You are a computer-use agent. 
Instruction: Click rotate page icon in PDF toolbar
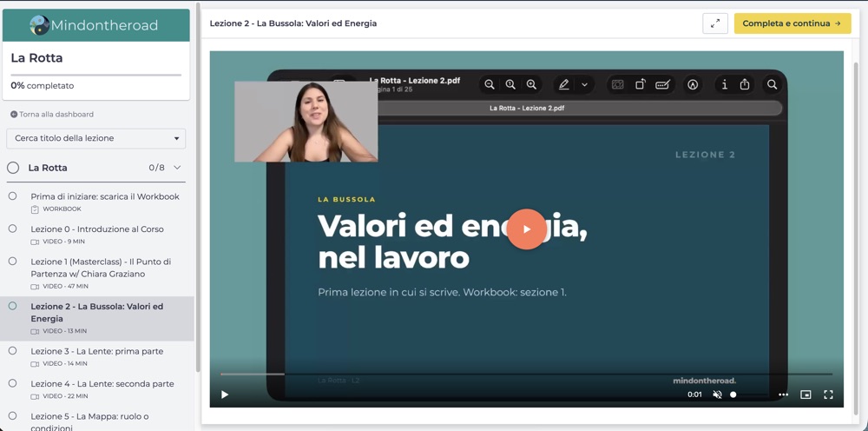click(640, 84)
